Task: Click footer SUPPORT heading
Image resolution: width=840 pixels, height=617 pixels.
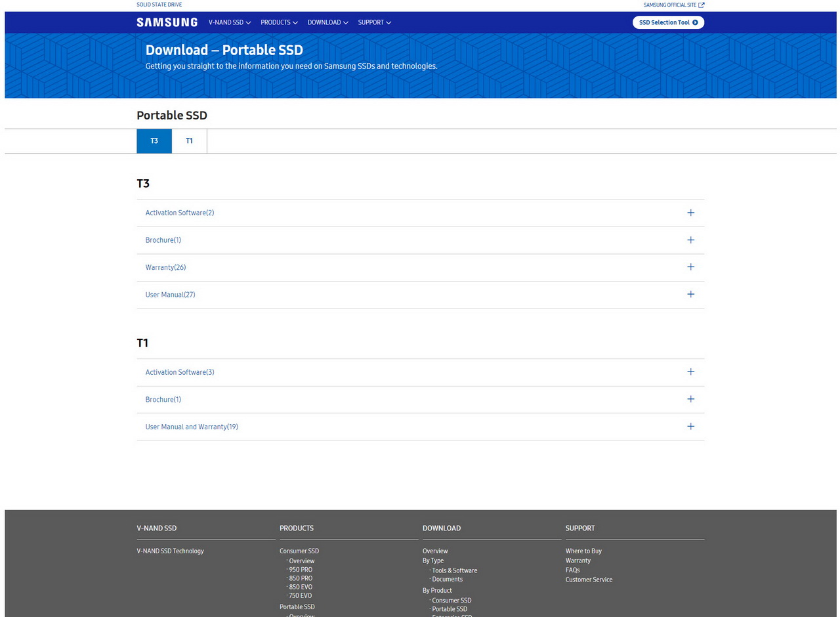Action: tap(580, 528)
